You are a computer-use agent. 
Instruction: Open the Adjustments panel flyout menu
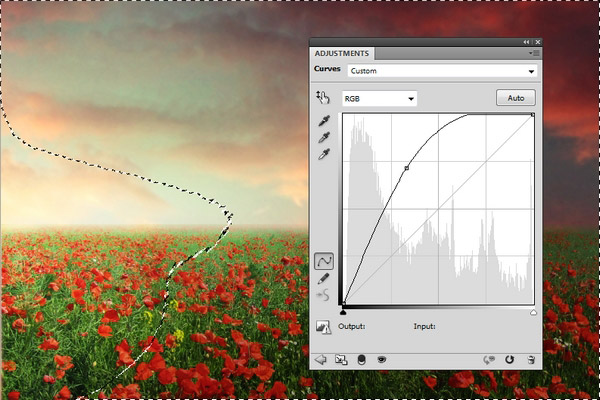pyautogui.click(x=535, y=53)
